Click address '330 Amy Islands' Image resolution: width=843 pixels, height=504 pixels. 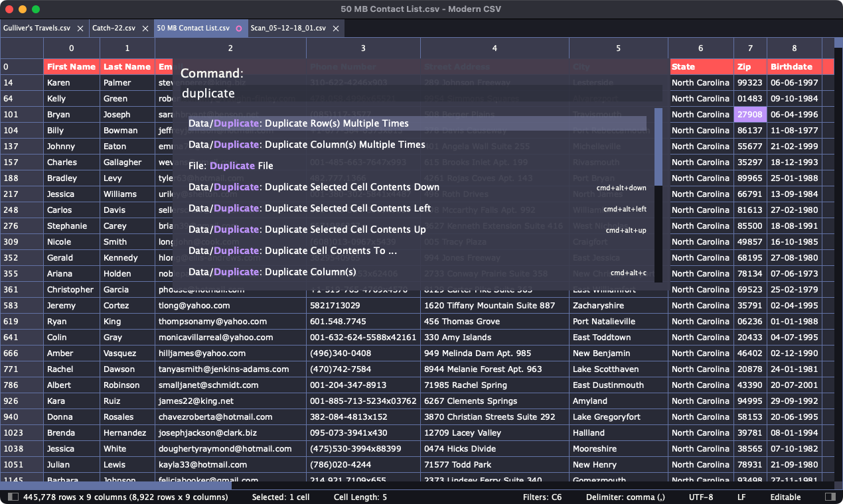[495, 337]
